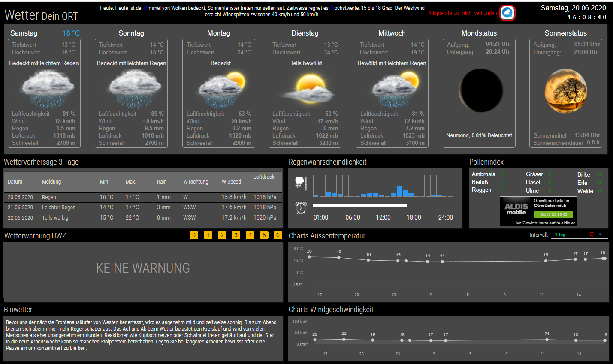Click the Weide pollen label
613x364 pixels.
click(x=585, y=191)
